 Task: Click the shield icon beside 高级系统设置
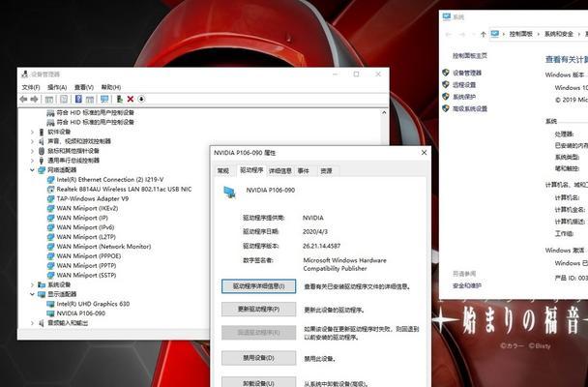446,108
